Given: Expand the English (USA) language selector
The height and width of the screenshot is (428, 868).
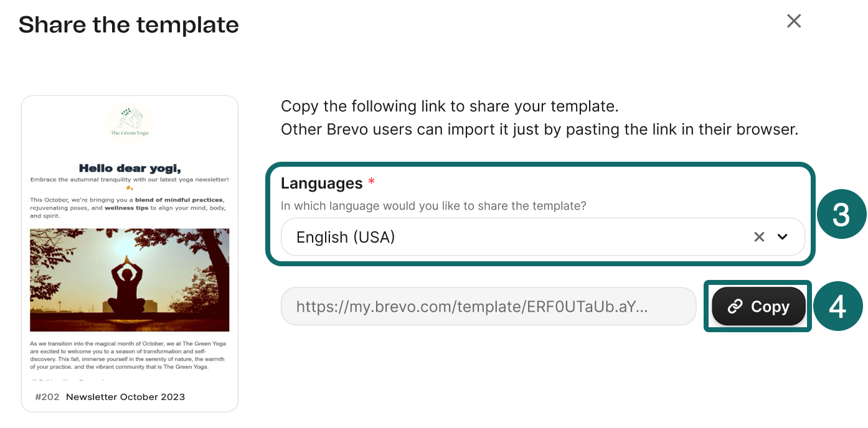Looking at the screenshot, I should [783, 237].
